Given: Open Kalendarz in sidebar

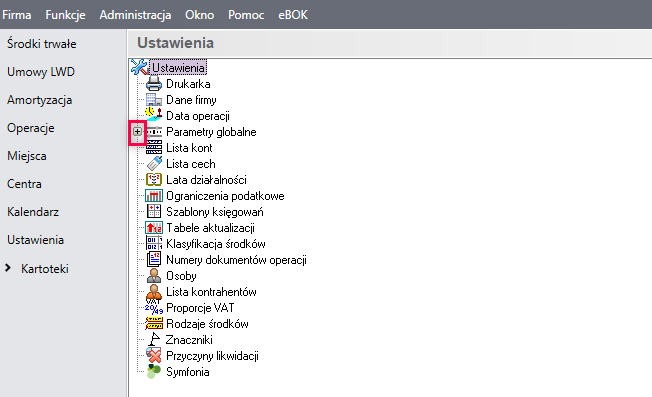Looking at the screenshot, I should point(33,212).
